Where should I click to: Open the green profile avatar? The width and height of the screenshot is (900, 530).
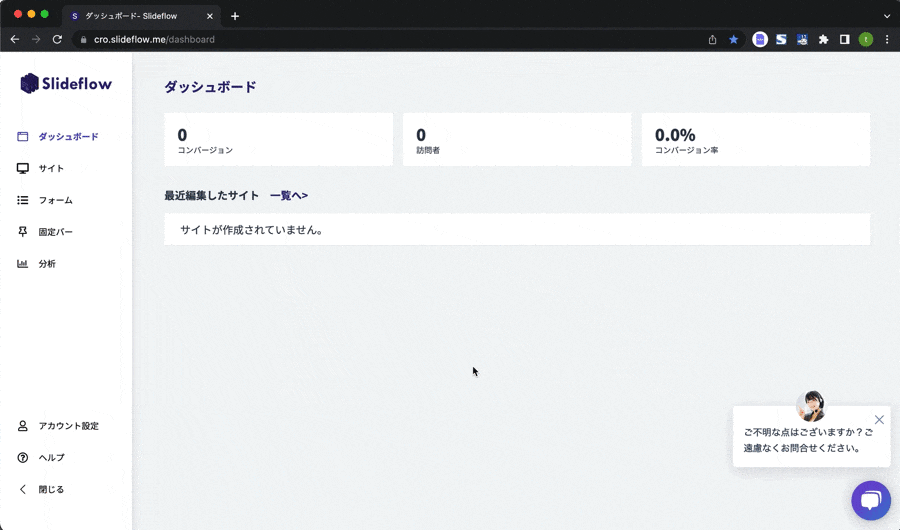(x=866, y=40)
